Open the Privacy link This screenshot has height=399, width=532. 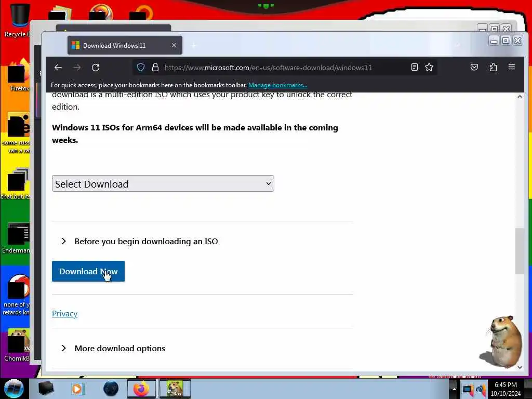coord(64,313)
